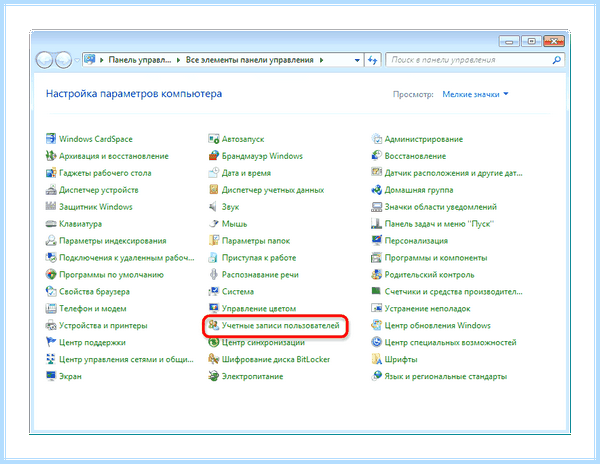Open Windows CardSpace icon
Screen dimensions: 600x464
tap(51, 138)
